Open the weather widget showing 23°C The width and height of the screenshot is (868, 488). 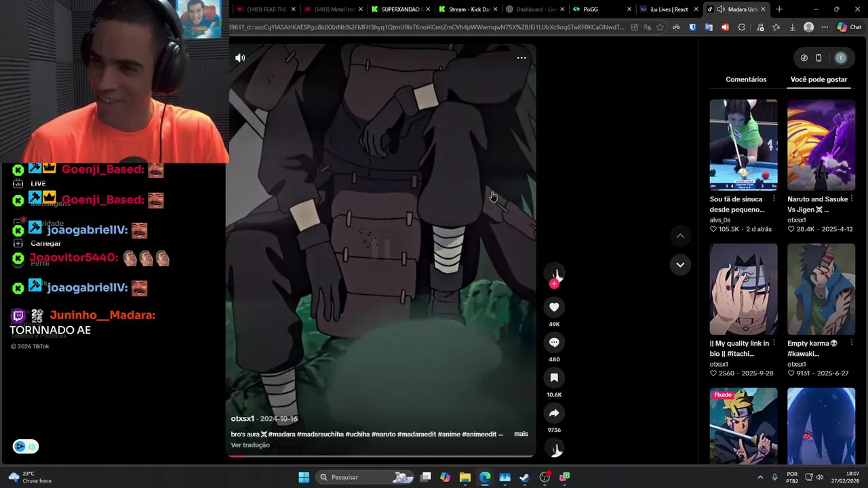pyautogui.click(x=31, y=477)
